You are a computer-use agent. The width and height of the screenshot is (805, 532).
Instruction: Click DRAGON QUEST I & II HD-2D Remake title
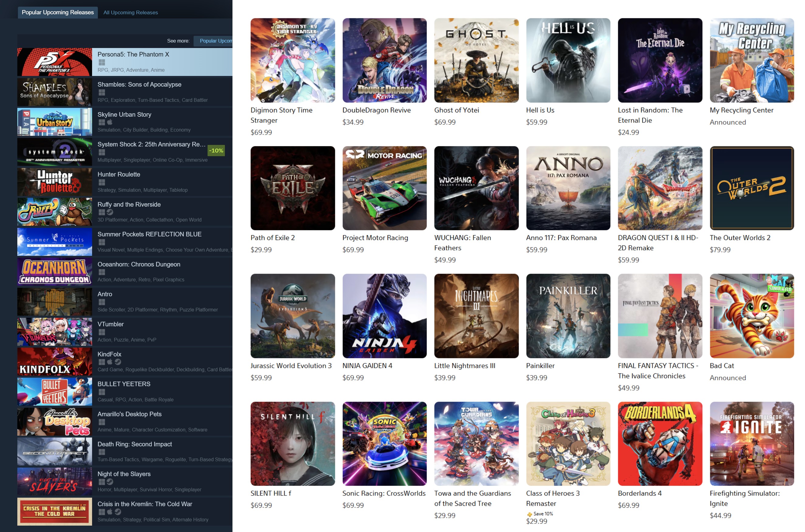click(x=658, y=242)
